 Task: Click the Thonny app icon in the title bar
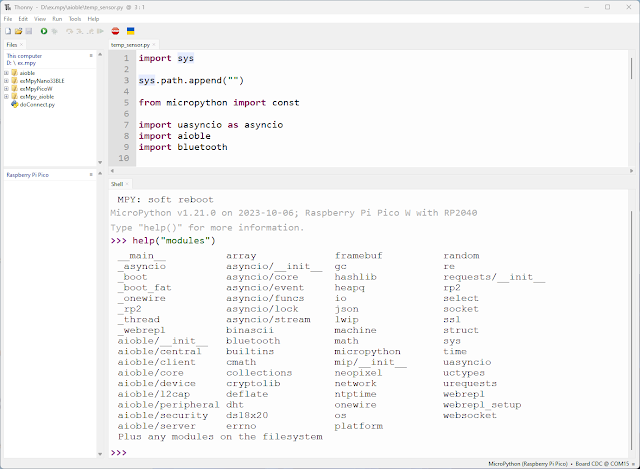7,7
